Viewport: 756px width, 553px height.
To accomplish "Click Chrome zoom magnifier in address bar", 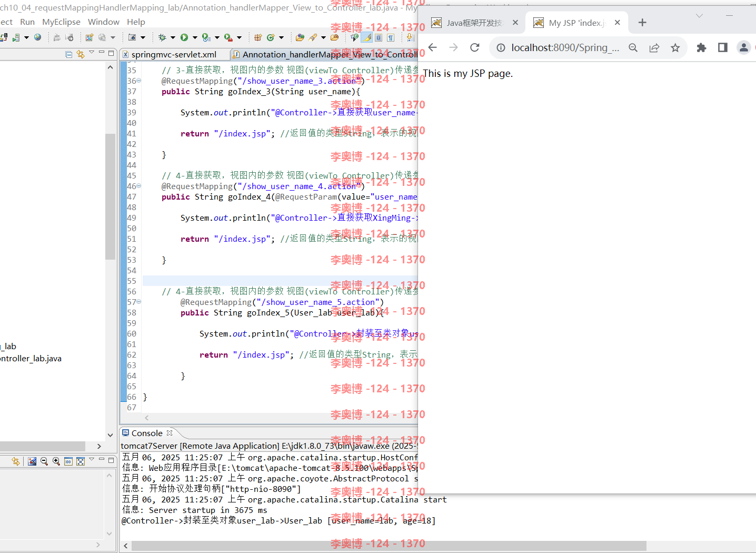I will coord(633,48).
